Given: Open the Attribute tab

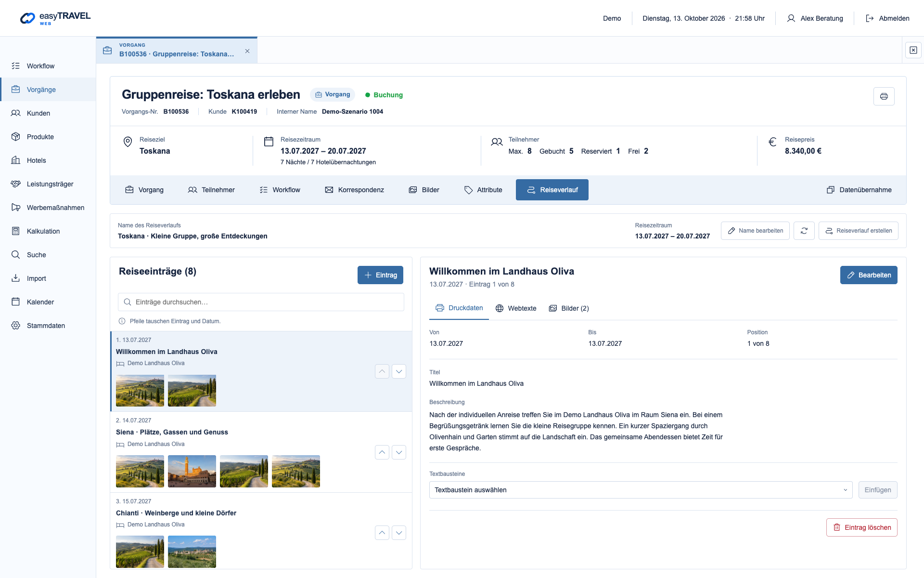Looking at the screenshot, I should click(483, 190).
